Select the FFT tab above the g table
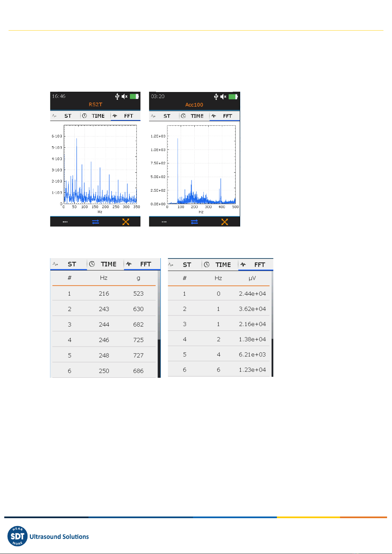This screenshot has height=554, width=392. tap(142, 264)
